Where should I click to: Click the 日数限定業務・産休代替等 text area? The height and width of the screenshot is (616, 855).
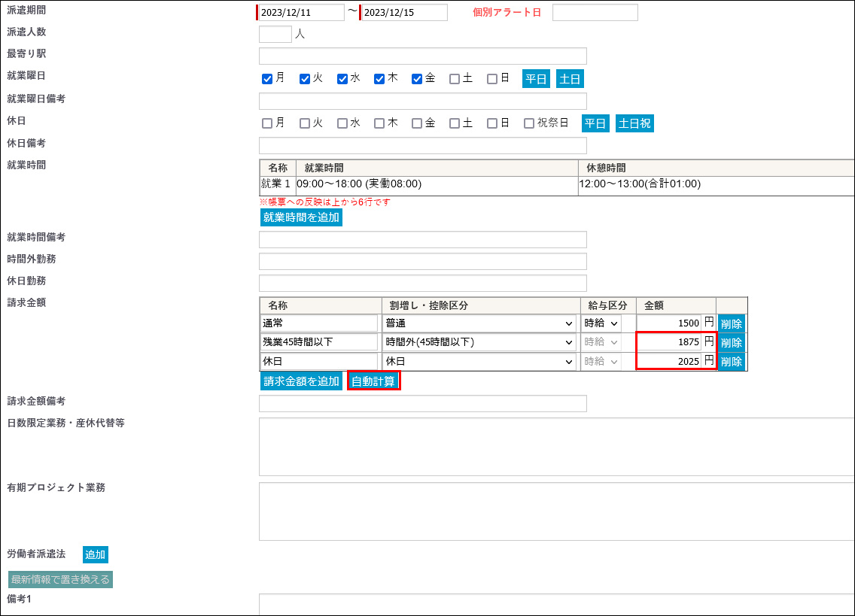557,447
